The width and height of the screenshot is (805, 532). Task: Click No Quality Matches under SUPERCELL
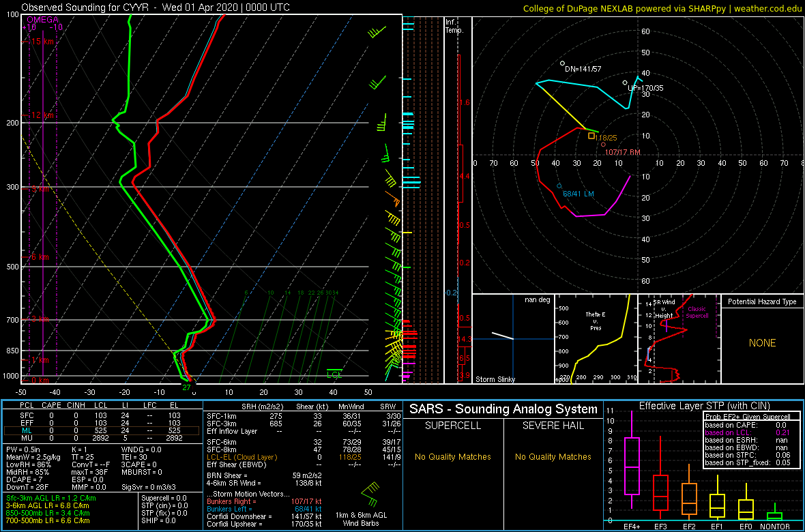pos(453,456)
